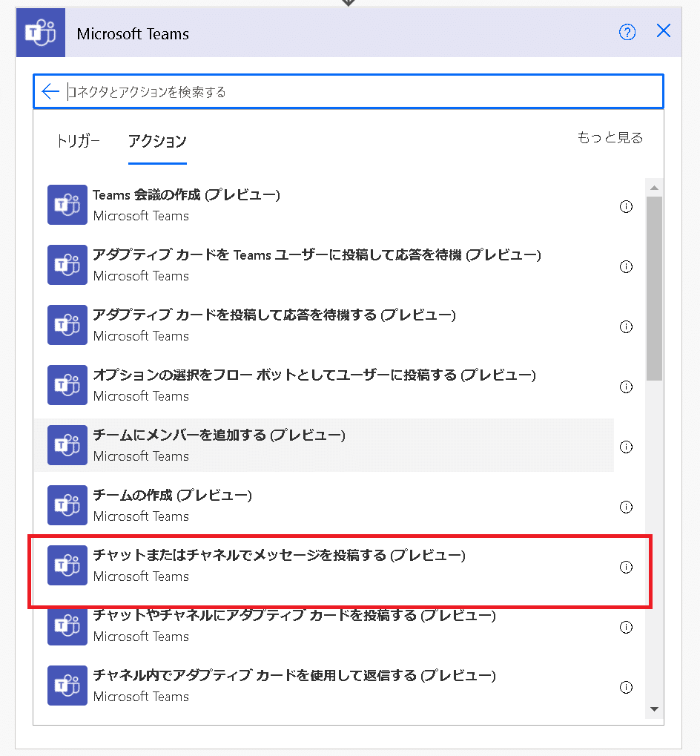Choose チームの作成 (プレビュー) action
This screenshot has height=756, width=700.
324,505
